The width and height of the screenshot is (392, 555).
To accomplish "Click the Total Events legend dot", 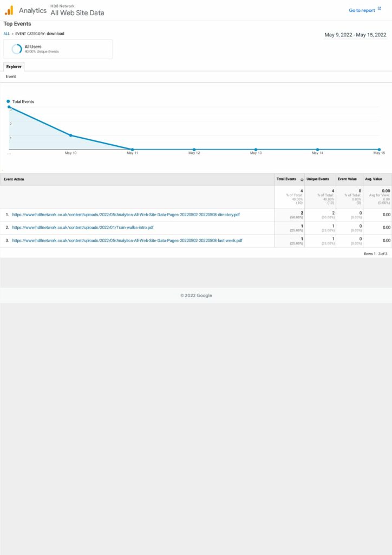I will [x=8, y=101].
